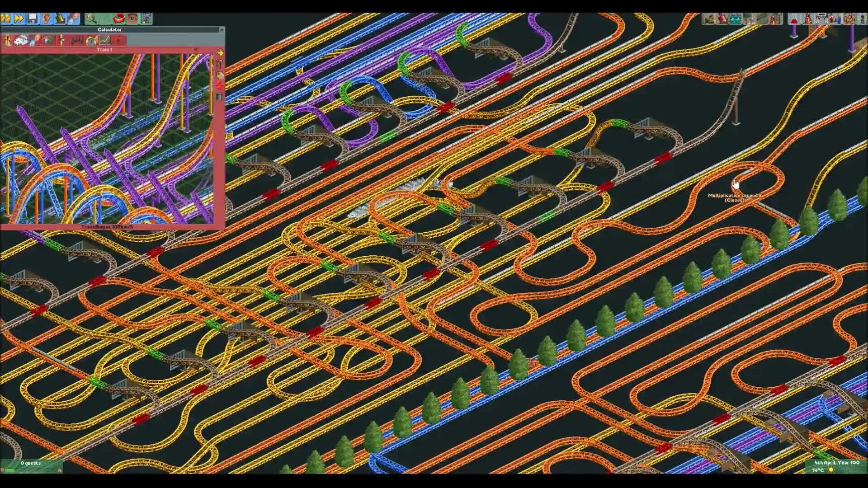The height and width of the screenshot is (488, 868).
Task: Select the clear scenery bulldozer tool
Action: [709, 19]
